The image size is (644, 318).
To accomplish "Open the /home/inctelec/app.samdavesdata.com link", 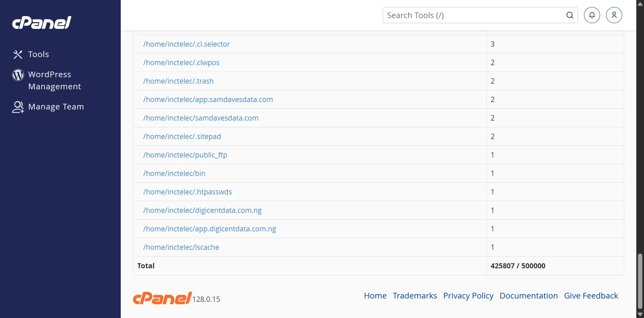I will (208, 99).
